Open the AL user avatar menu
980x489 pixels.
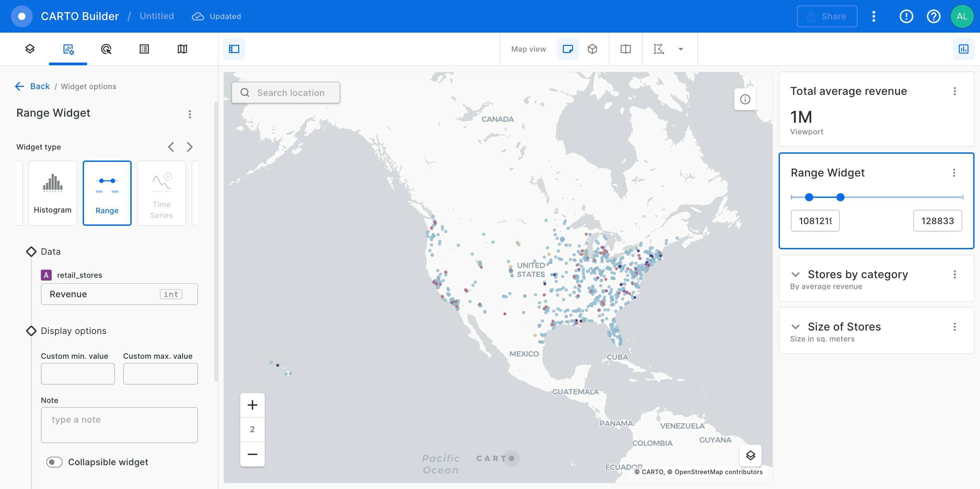point(962,16)
